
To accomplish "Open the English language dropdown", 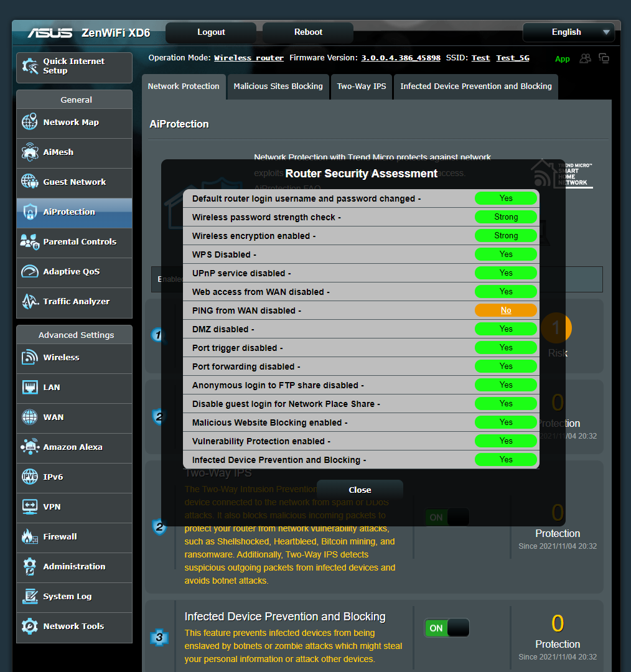I will pos(568,32).
